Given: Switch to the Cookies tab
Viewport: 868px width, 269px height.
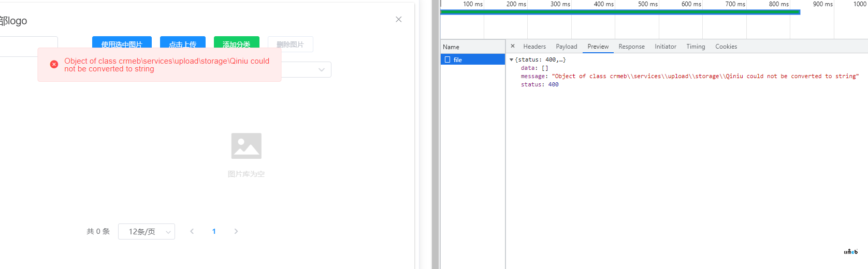Looking at the screenshot, I should 726,47.
